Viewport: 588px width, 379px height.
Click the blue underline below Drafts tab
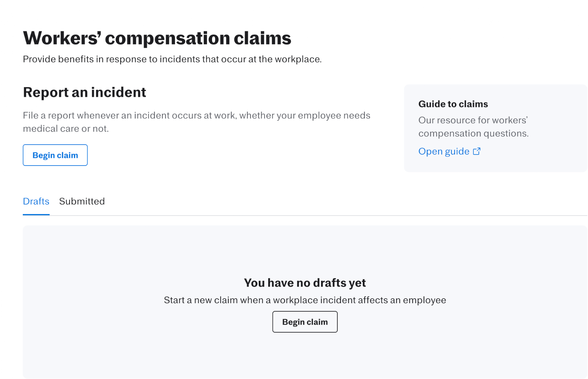[x=36, y=215]
